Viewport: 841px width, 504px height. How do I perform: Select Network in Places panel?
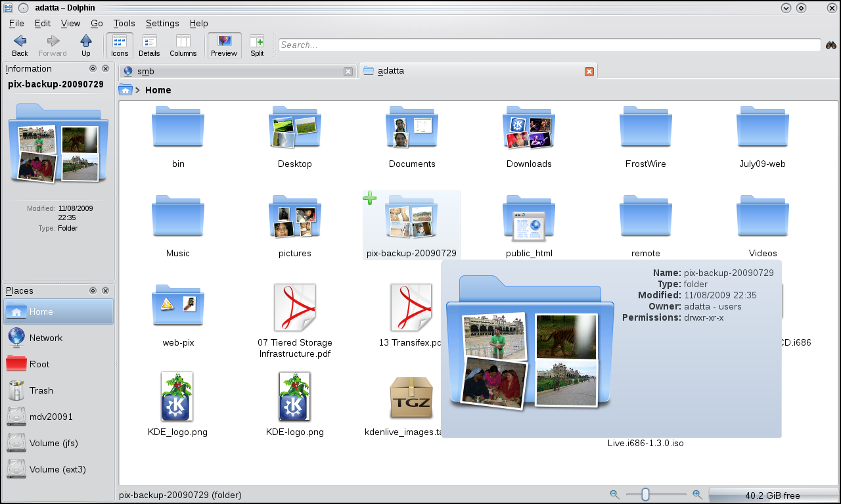click(x=45, y=338)
